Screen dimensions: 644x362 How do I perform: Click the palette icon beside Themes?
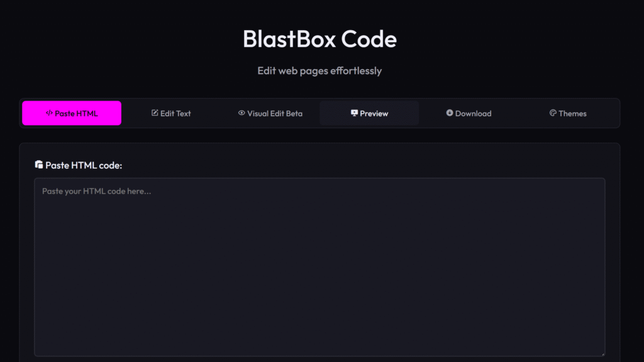pyautogui.click(x=553, y=113)
